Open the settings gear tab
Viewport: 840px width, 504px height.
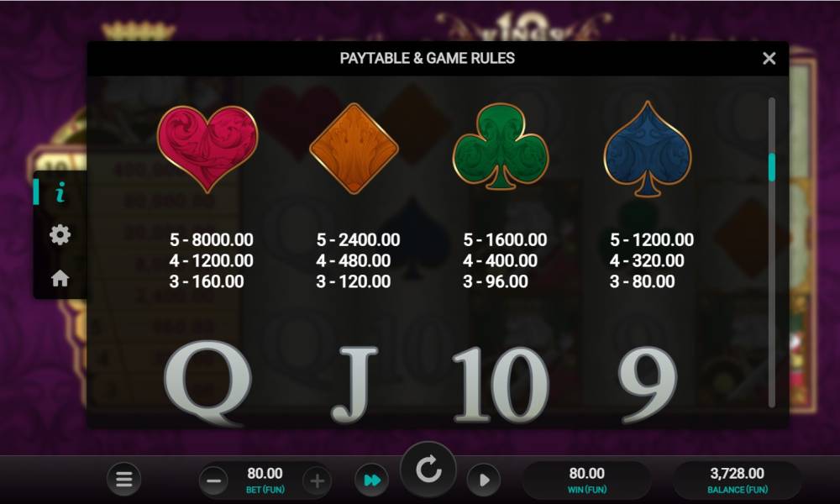pos(60,234)
